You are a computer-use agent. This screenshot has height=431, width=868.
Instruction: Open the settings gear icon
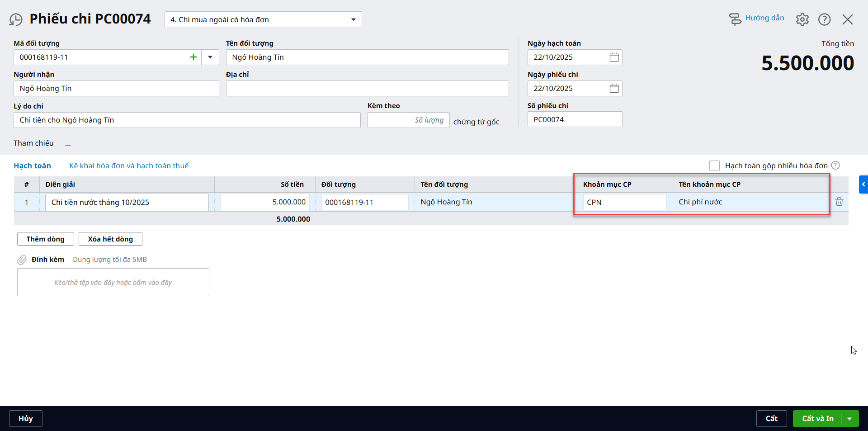point(802,19)
